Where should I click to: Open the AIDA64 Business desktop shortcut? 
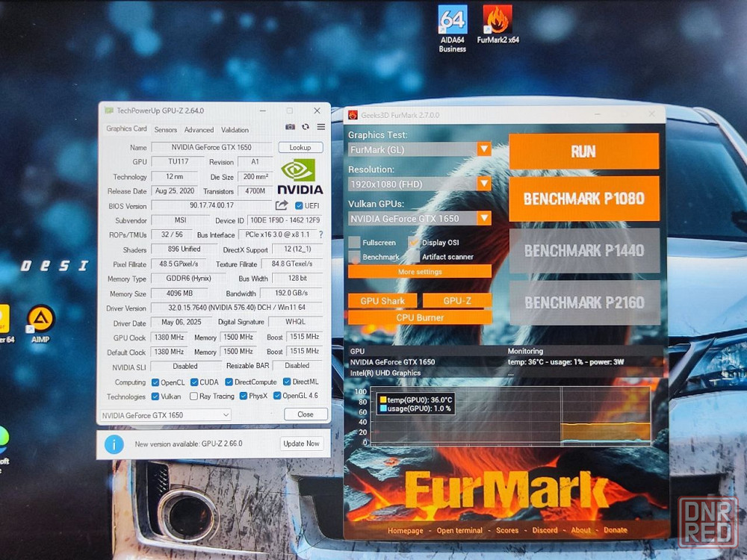452,28
